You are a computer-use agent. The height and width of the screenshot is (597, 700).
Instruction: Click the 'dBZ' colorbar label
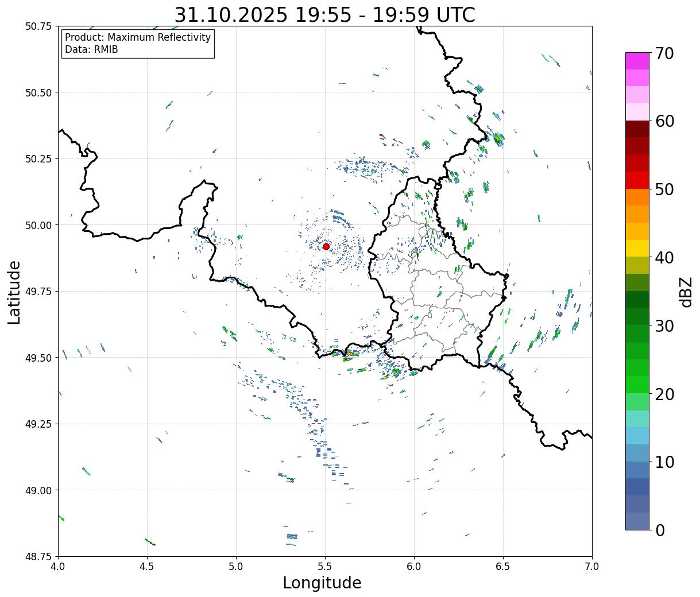(x=686, y=292)
